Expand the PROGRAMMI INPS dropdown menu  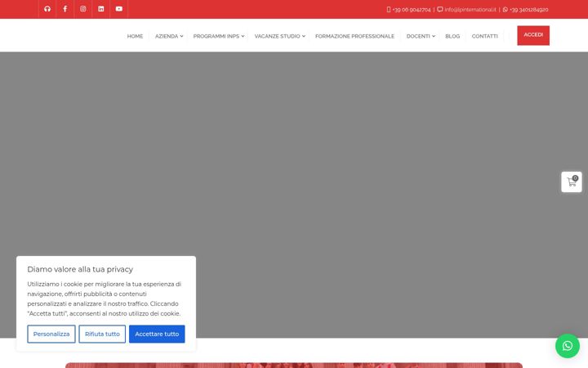point(219,36)
